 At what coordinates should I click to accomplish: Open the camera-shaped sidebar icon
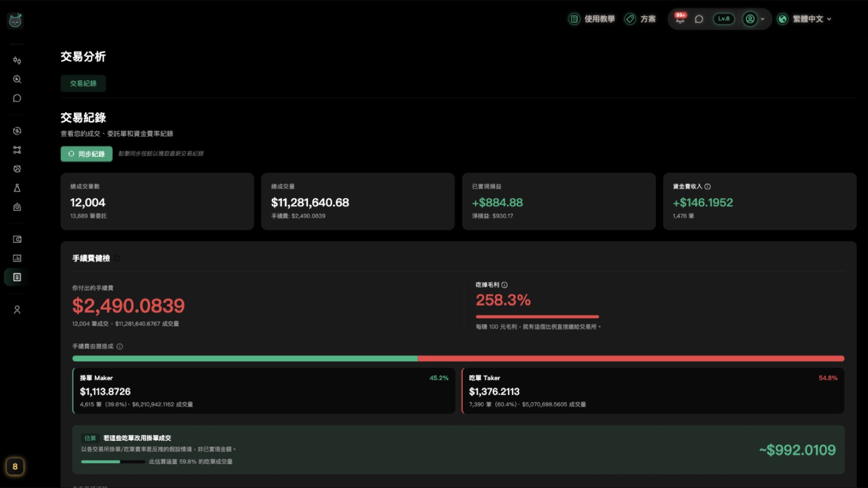click(x=17, y=207)
